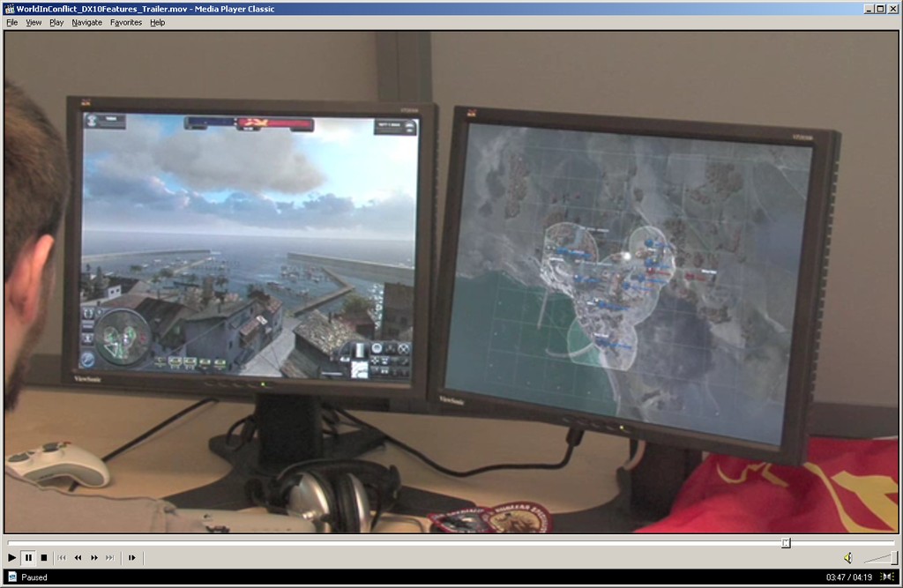Image resolution: width=903 pixels, height=588 pixels.
Task: Skip back to the previous item
Action: (63, 557)
